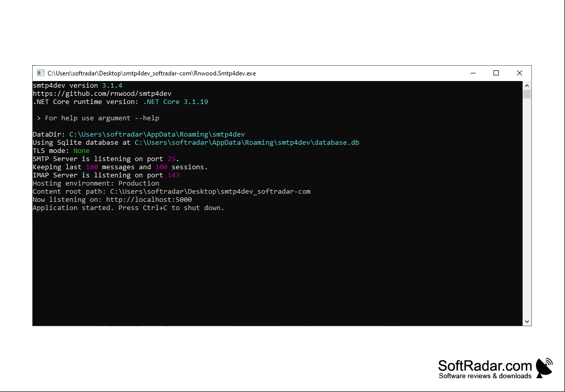The width and height of the screenshot is (565, 392).
Task: Click the scrollbar up arrow
Action: tap(527, 86)
